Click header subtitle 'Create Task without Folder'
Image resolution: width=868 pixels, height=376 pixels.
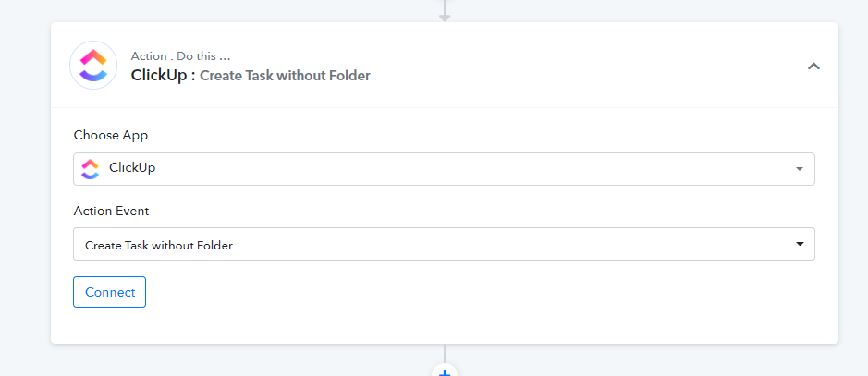[x=285, y=76]
